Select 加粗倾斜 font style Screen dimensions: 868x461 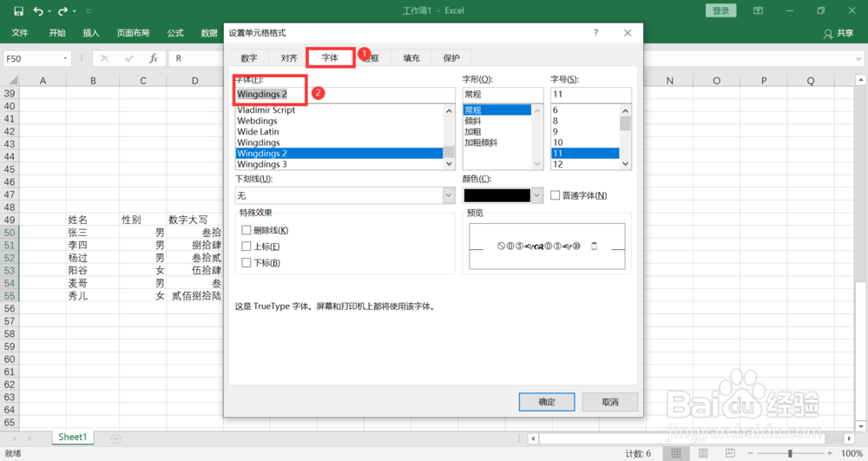481,142
